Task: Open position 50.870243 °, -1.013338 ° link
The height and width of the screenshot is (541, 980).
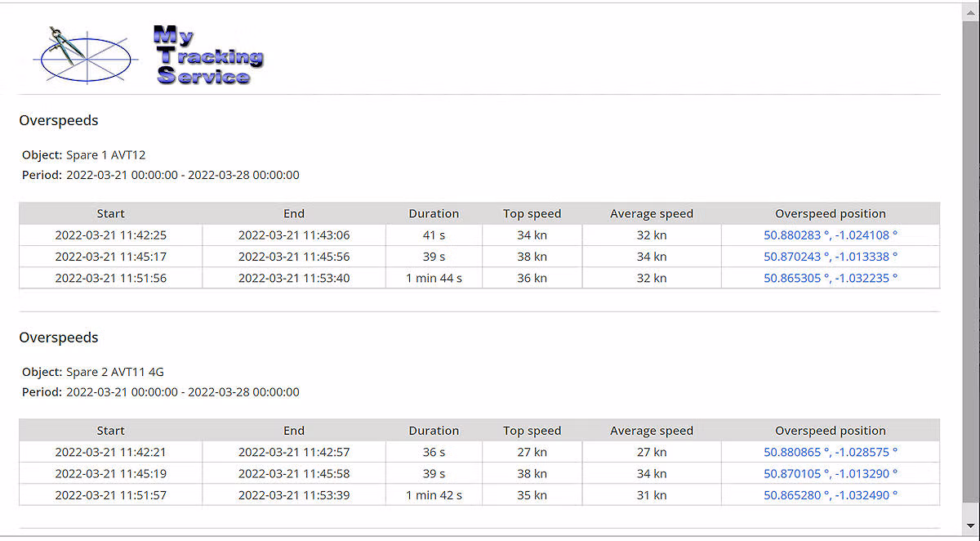Action: point(831,257)
